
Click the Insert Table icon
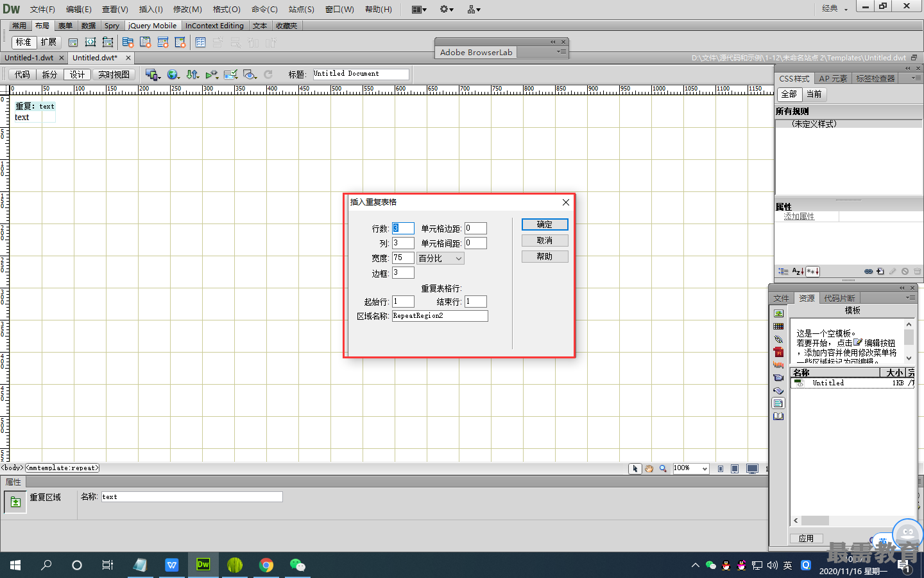(200, 42)
